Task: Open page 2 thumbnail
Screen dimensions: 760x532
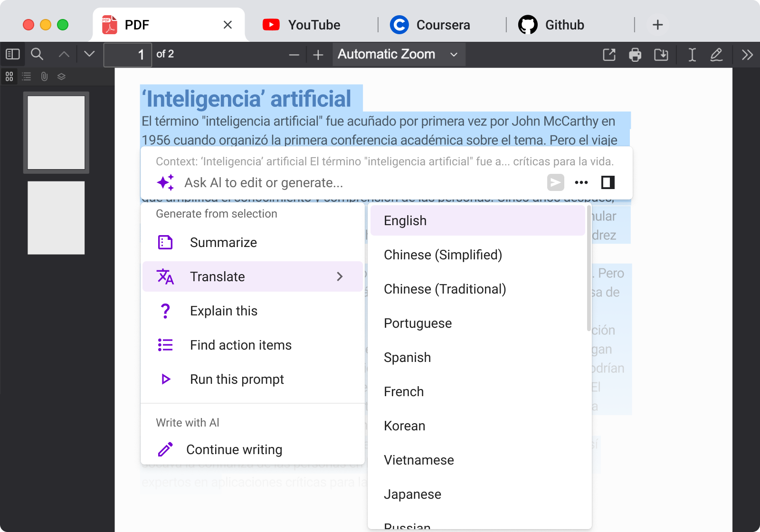Action: (x=56, y=218)
